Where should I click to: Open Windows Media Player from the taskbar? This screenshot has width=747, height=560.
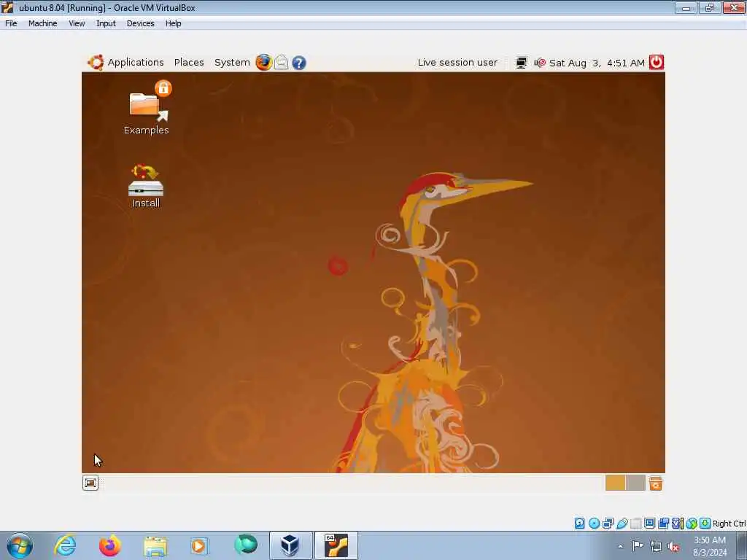200,545
